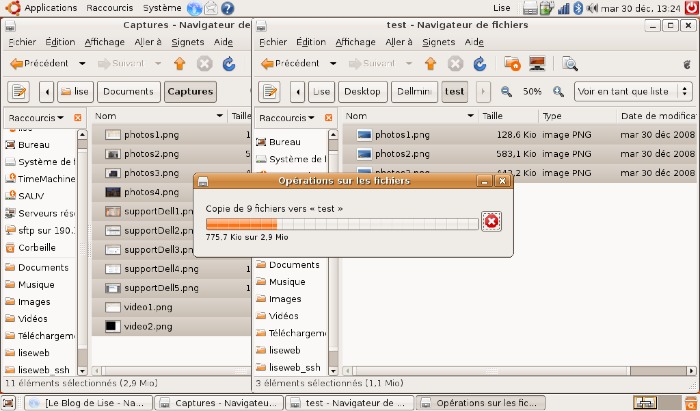The height and width of the screenshot is (411, 700).
Task: Click the Search magnifier in test window toolbar
Action: pos(570,63)
